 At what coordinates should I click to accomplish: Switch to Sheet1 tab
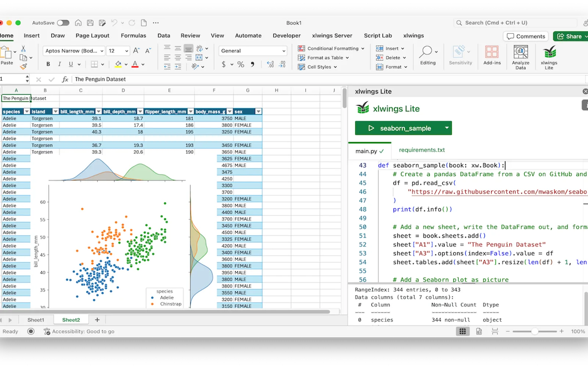(36, 320)
